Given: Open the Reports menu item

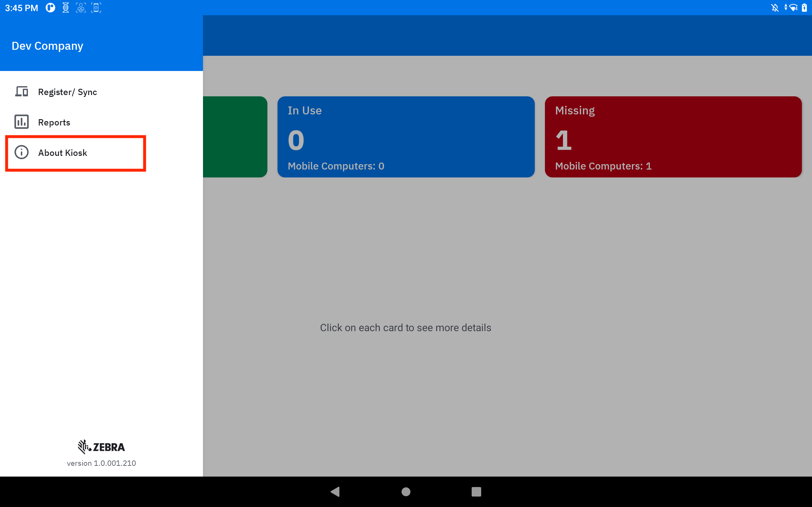Looking at the screenshot, I should pos(54,122).
